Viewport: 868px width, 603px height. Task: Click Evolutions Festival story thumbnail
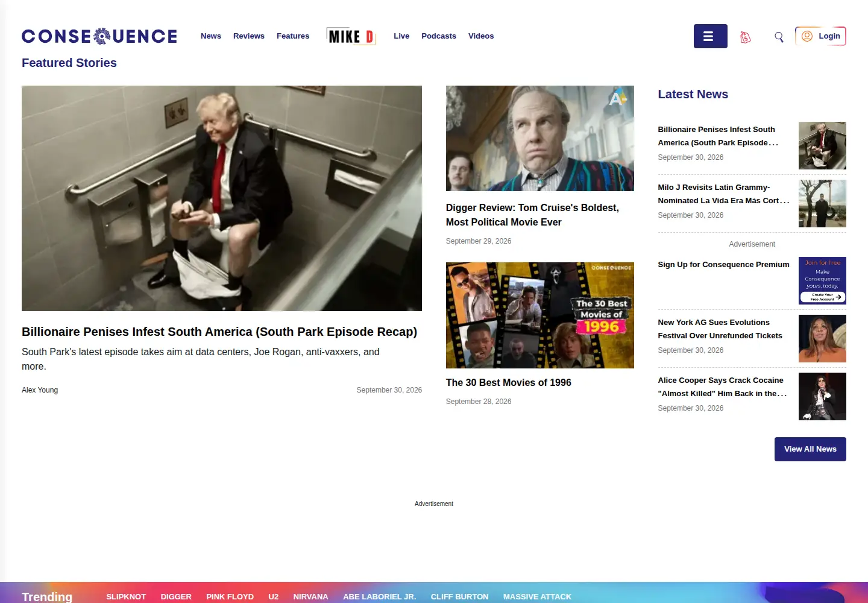(822, 338)
